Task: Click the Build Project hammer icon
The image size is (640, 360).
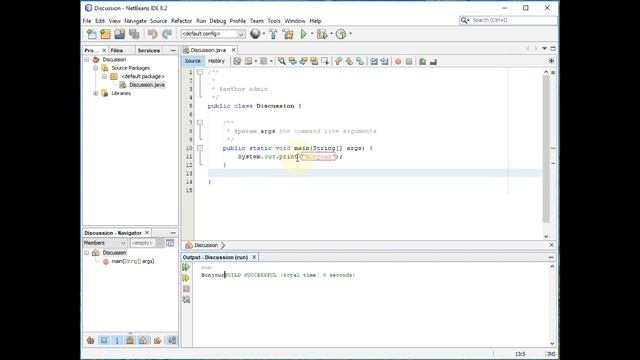Action: click(x=273, y=34)
